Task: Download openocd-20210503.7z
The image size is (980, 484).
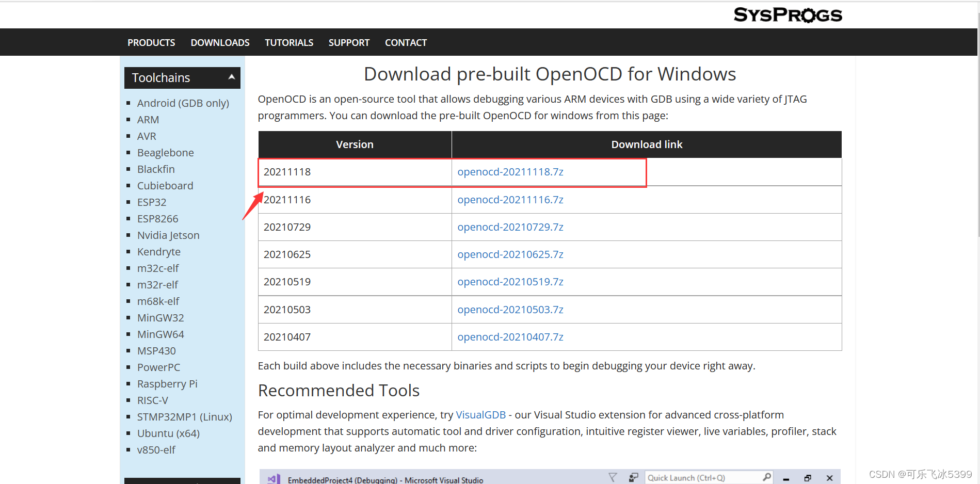Action: click(510, 310)
